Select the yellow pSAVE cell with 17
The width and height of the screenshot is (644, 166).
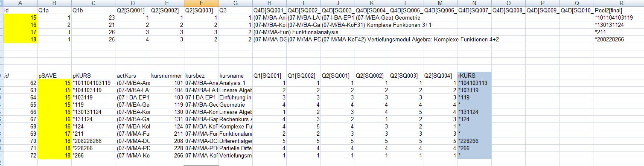(x=55, y=134)
